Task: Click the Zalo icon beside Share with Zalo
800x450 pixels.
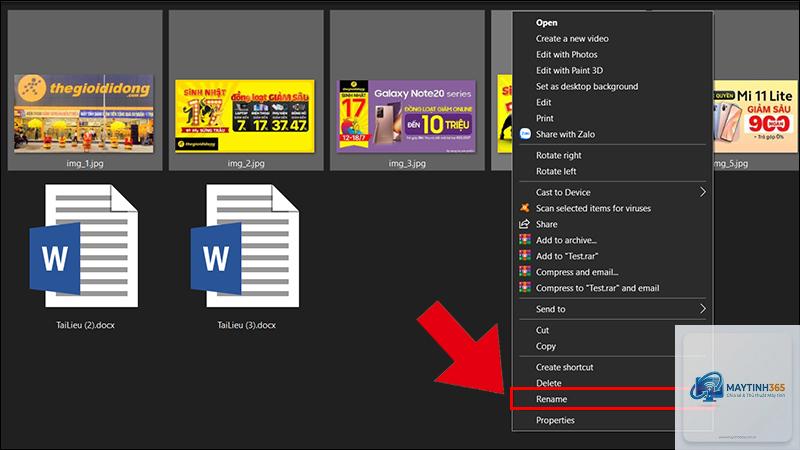Action: 525,134
